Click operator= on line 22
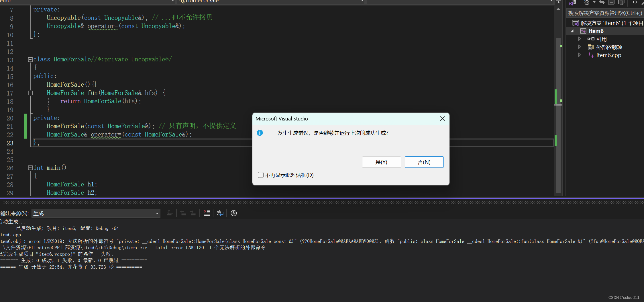Screen dimensions: 644x302 coord(106,135)
